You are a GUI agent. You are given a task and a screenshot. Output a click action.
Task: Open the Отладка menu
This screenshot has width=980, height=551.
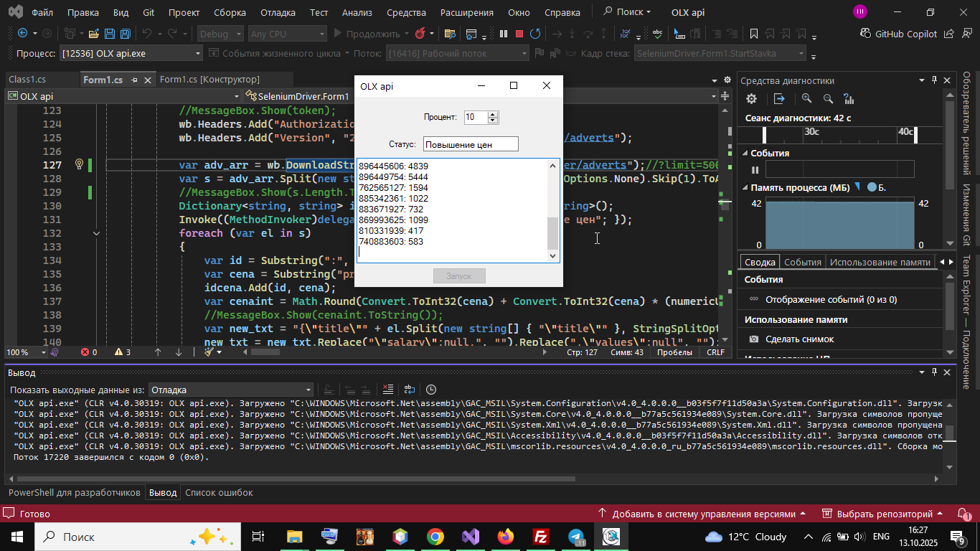(277, 12)
